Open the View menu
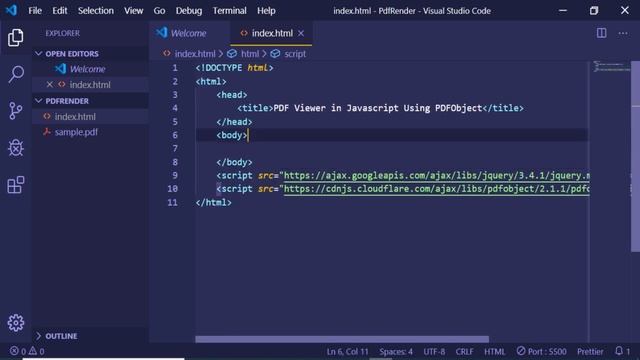The image size is (640, 360). tap(133, 11)
